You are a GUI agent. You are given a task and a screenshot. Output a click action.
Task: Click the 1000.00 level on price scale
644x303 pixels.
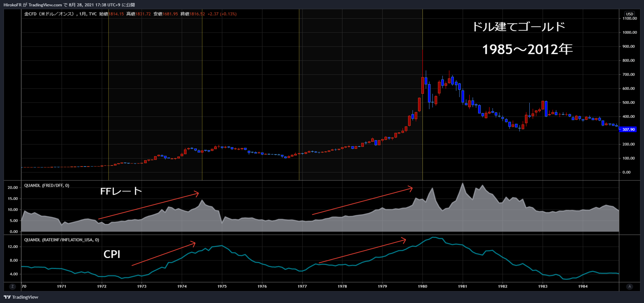click(629, 33)
